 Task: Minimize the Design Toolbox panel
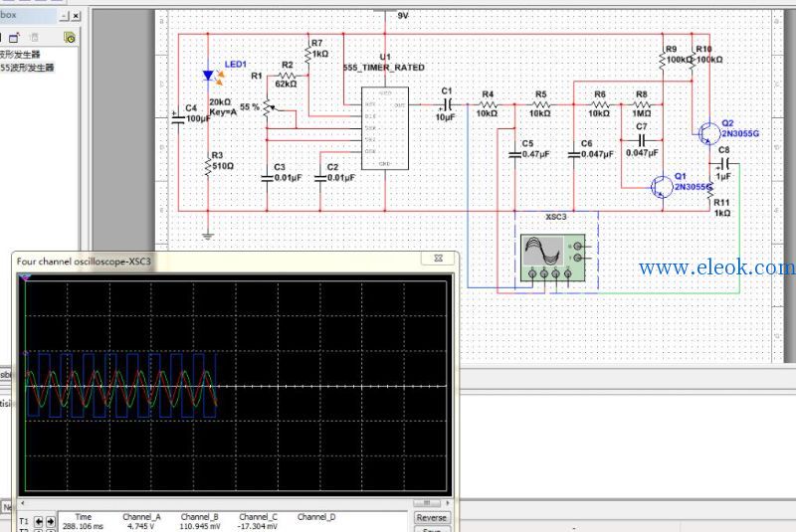pos(64,16)
